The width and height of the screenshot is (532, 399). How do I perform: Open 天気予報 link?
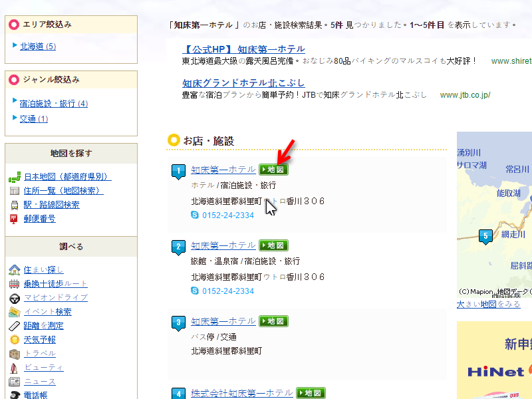40,340
